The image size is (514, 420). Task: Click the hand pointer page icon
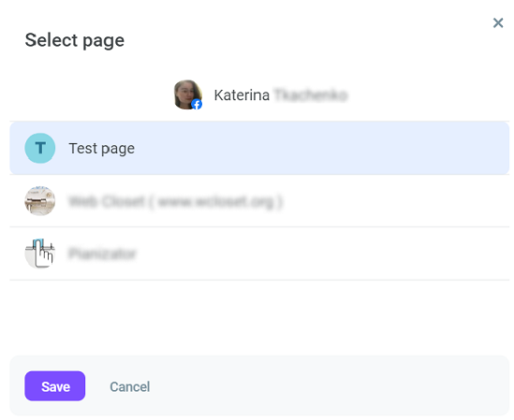tap(40, 253)
